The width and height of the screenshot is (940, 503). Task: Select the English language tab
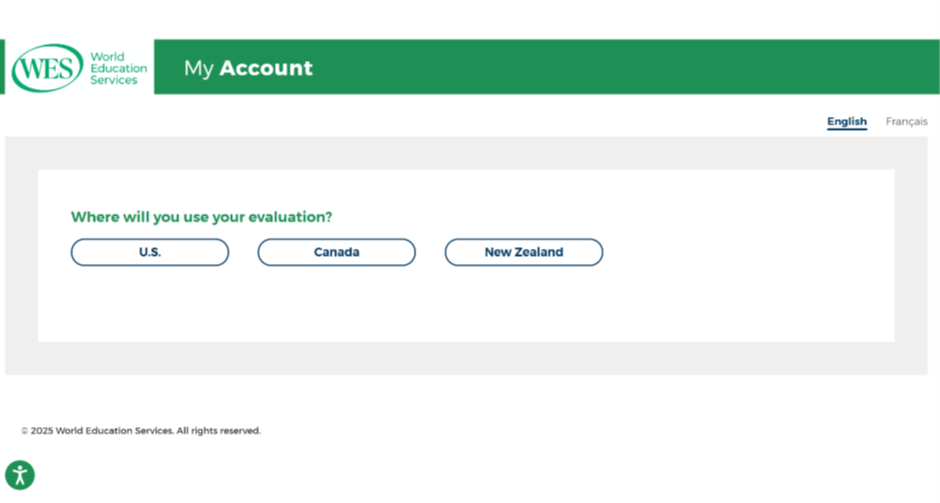pos(846,122)
